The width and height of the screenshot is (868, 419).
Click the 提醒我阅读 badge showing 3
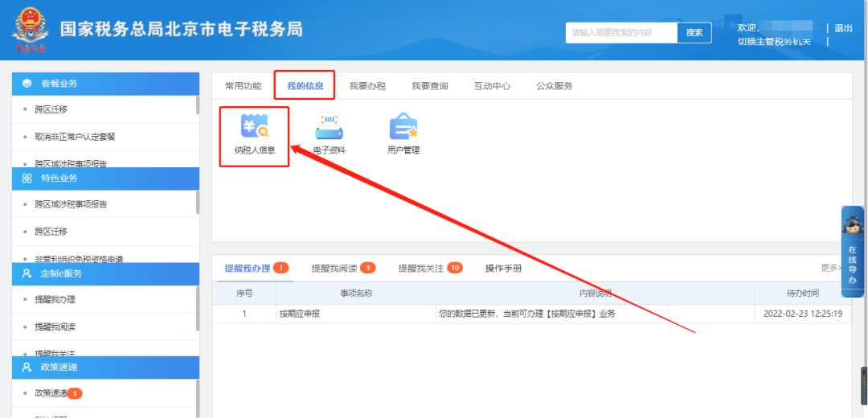coord(367,269)
